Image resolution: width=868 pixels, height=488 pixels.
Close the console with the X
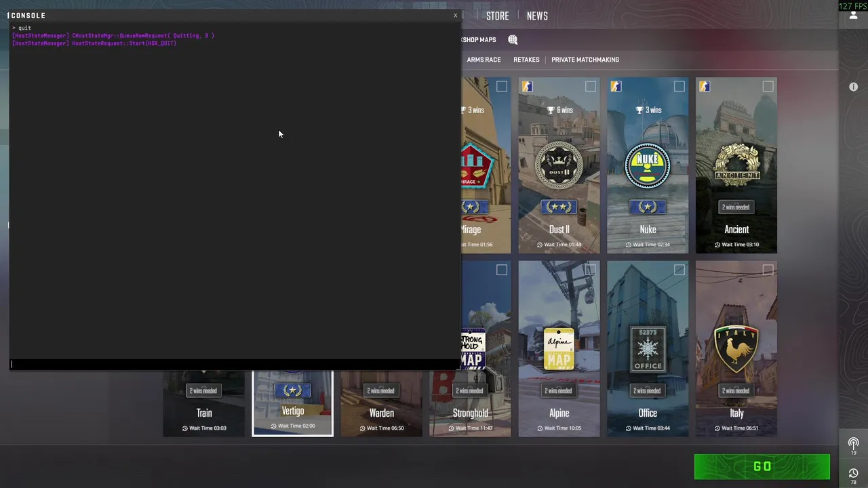[456, 16]
